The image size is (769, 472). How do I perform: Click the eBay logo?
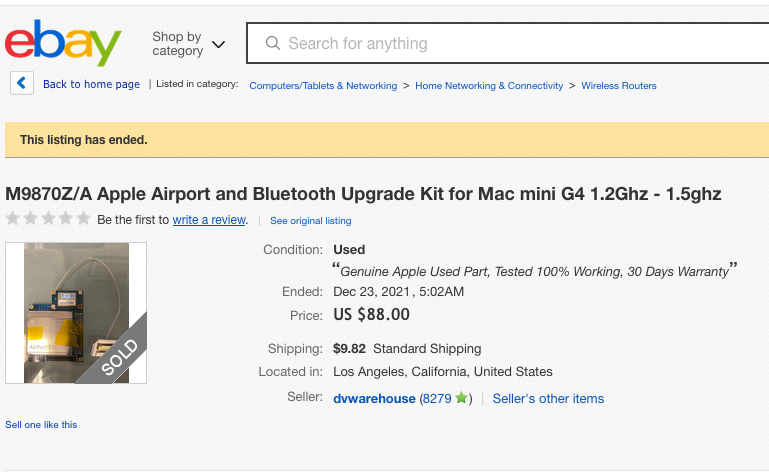click(x=63, y=43)
